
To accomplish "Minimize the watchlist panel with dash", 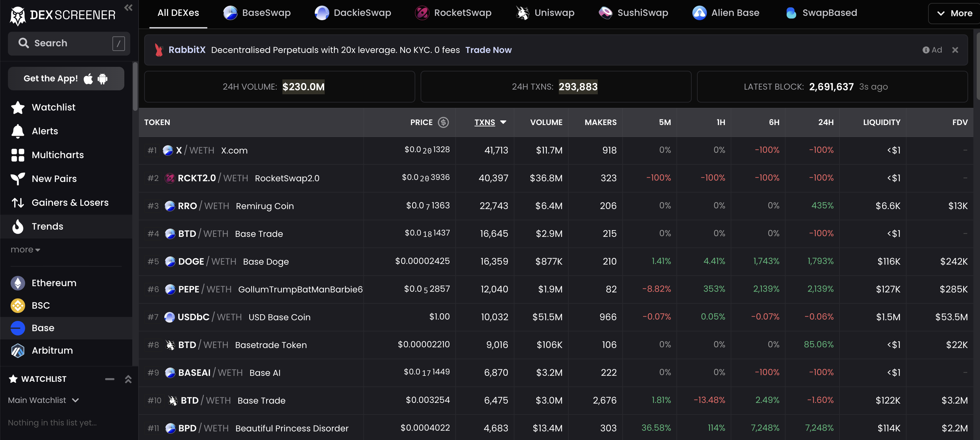I will [109, 379].
